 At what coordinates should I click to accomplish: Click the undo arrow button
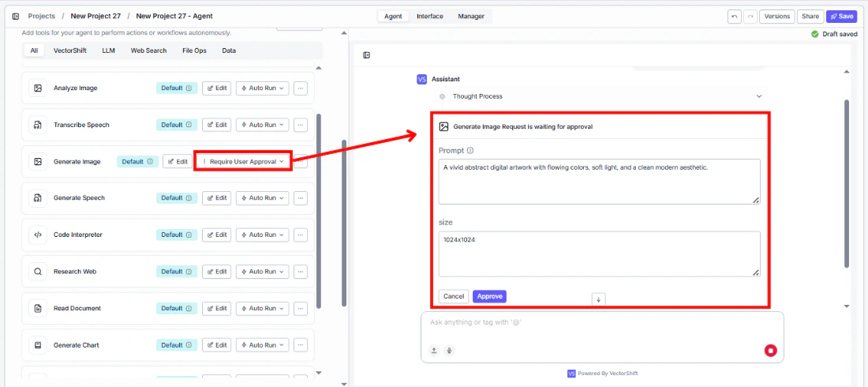(734, 16)
